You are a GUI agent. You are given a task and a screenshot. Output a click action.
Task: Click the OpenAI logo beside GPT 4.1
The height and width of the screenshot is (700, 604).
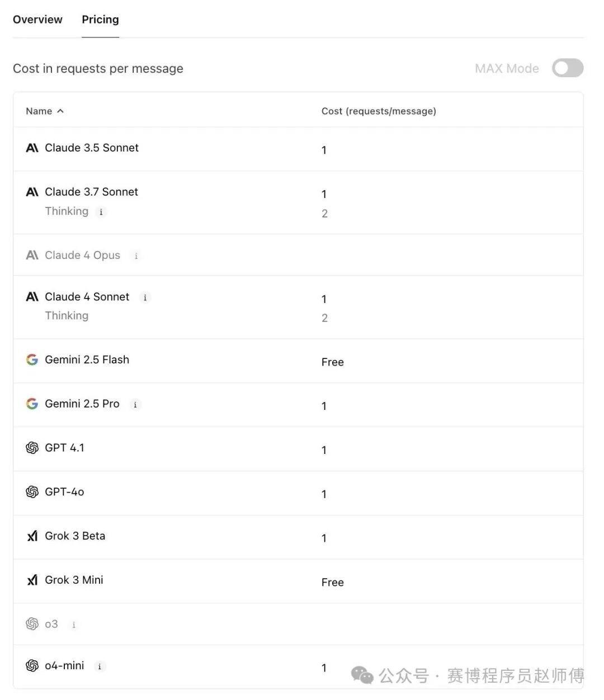32,448
